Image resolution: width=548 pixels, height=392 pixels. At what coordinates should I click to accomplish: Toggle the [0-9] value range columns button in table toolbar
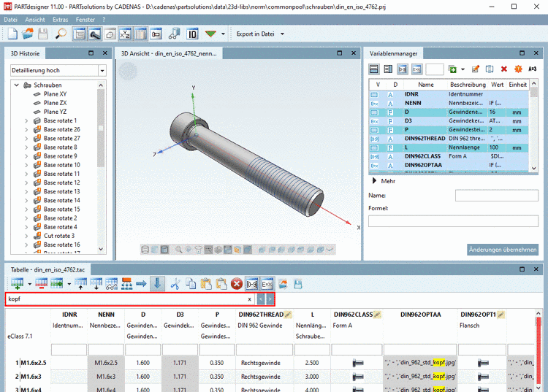(x=252, y=284)
